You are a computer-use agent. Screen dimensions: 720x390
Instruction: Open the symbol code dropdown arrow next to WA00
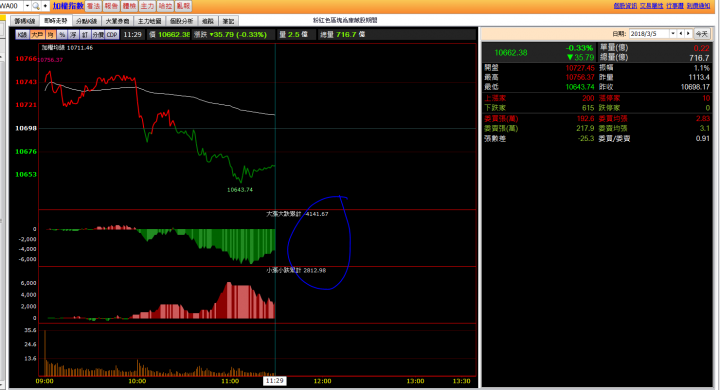(27, 6)
